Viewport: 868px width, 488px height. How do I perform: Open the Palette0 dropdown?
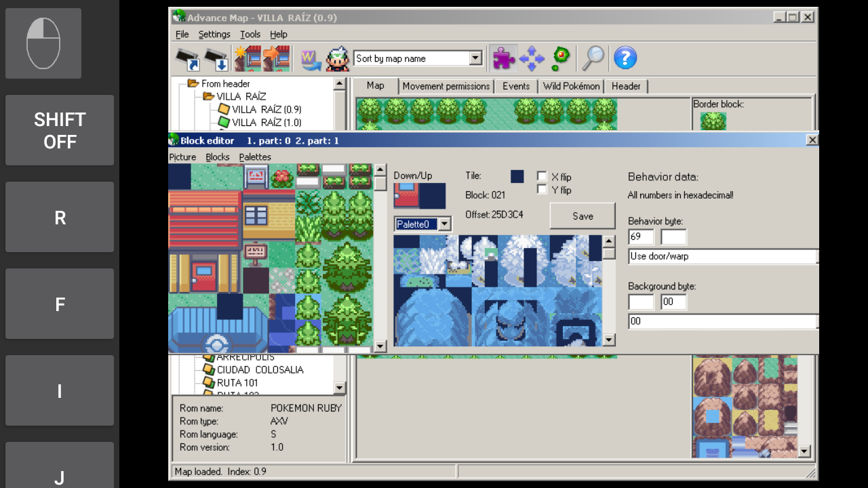(444, 223)
